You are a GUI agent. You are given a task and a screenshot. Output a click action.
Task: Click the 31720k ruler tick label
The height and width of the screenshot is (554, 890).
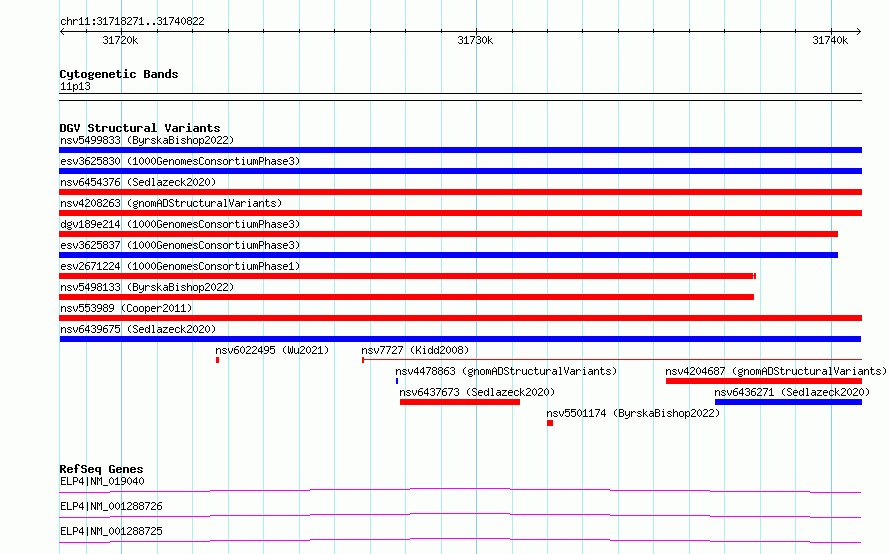click(120, 40)
